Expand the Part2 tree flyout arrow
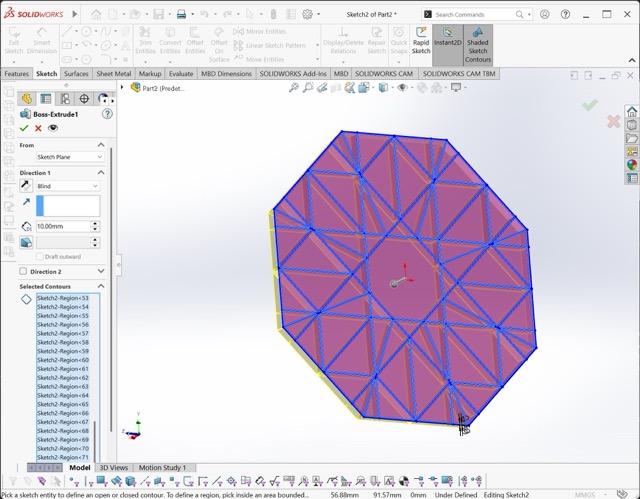This screenshot has width=640, height=499. [x=122, y=87]
